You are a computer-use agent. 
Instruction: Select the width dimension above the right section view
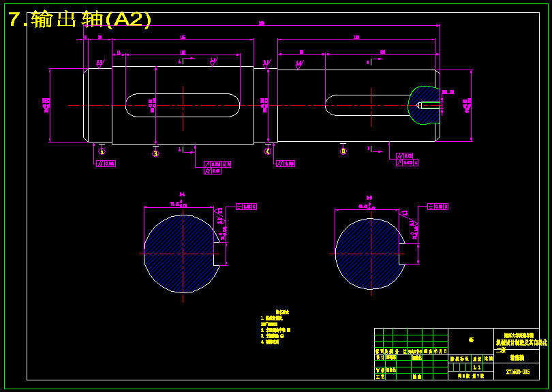click(x=367, y=207)
